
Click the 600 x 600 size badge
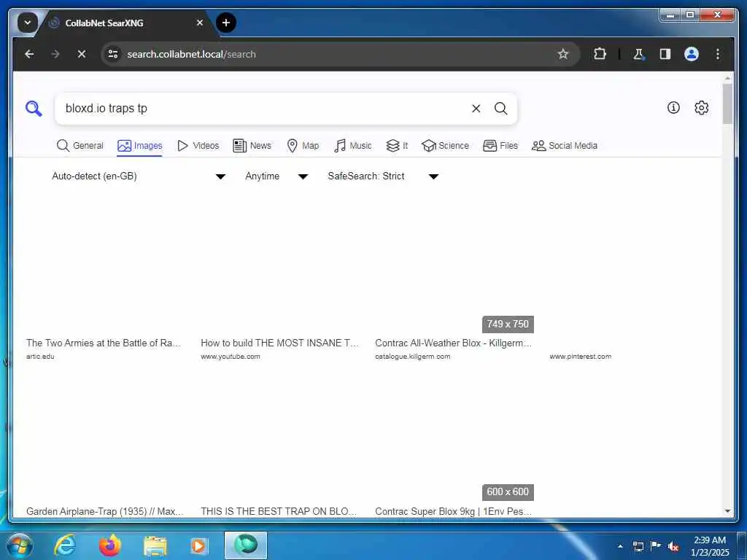508,492
